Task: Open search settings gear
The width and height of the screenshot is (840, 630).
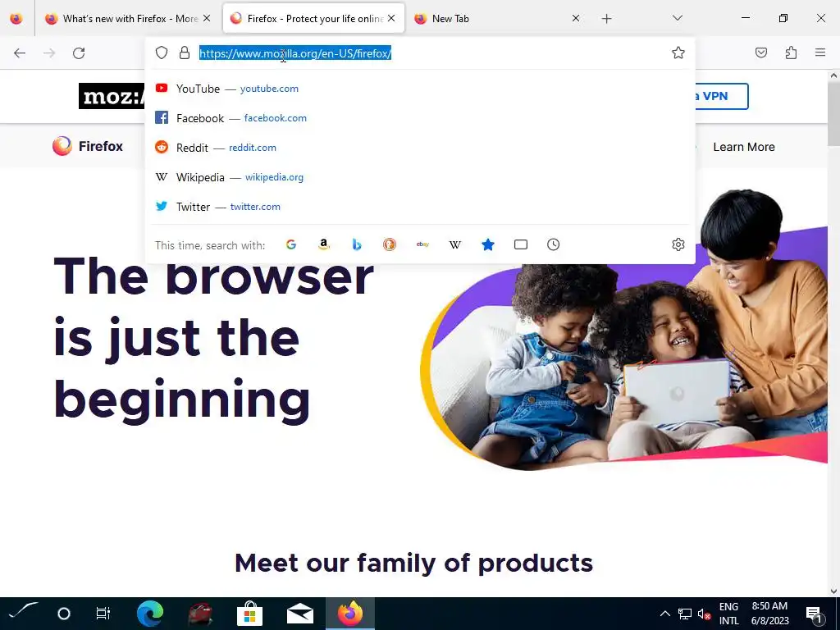Action: click(678, 244)
